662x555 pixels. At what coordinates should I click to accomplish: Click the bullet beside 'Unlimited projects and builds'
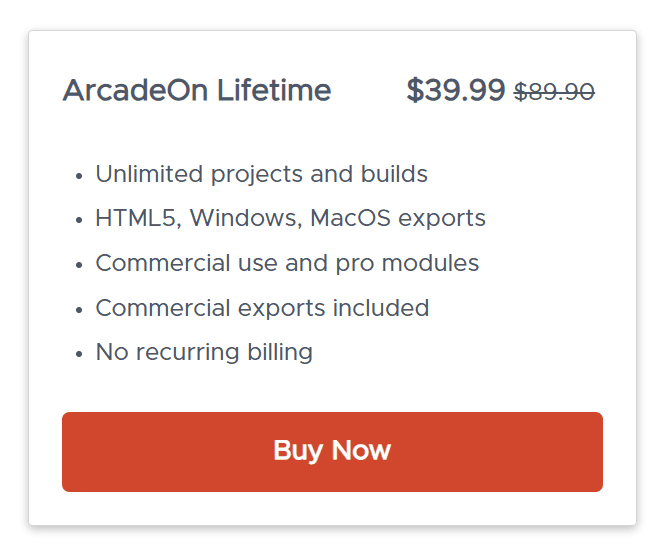[79, 177]
